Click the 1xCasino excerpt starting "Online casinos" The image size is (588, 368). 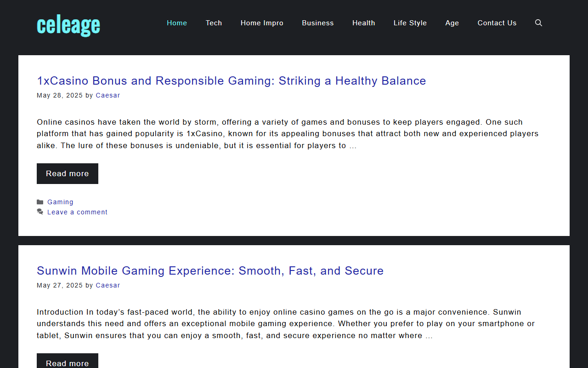pos(288,134)
